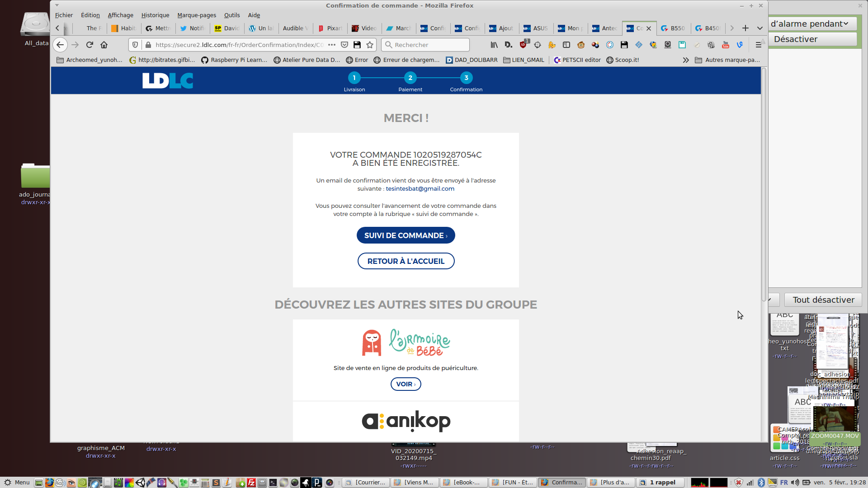This screenshot has width=868, height=488.
Task: Switch to the ASUS tab
Action: (536, 28)
